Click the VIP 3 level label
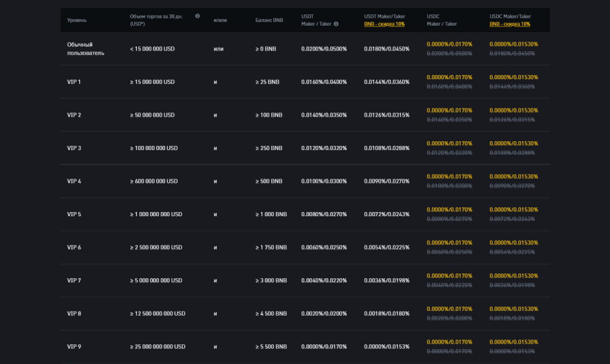The height and width of the screenshot is (364, 610). (74, 148)
